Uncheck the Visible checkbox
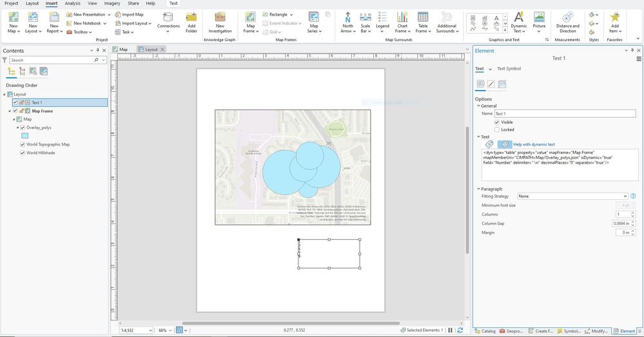 (x=497, y=122)
